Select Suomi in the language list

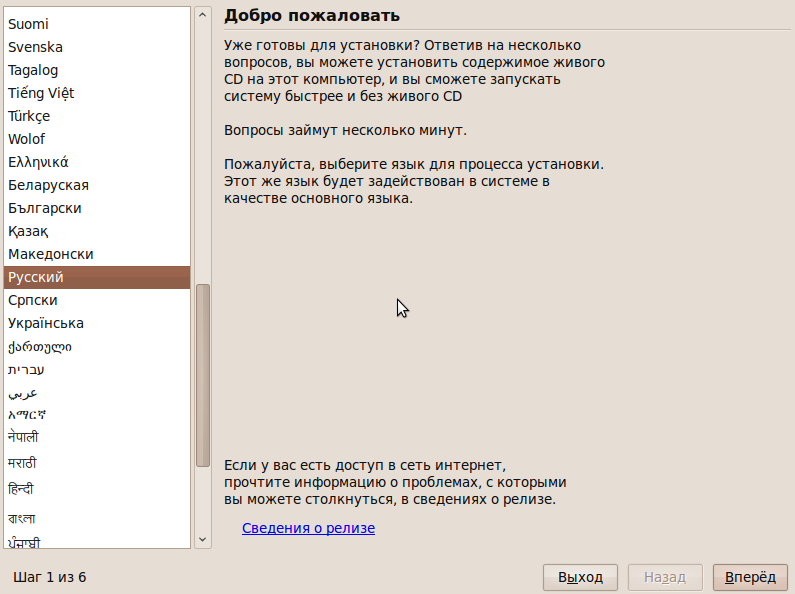pyautogui.click(x=97, y=24)
